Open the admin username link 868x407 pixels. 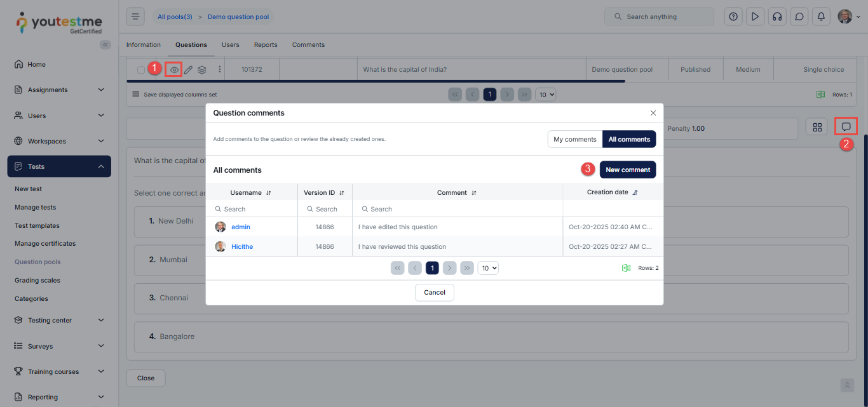coord(240,227)
